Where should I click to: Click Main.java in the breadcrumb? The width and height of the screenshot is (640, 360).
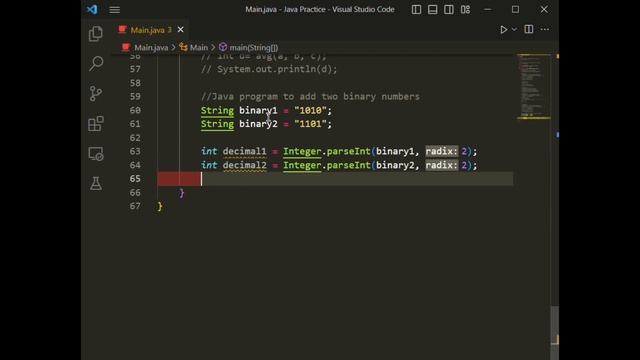point(151,48)
